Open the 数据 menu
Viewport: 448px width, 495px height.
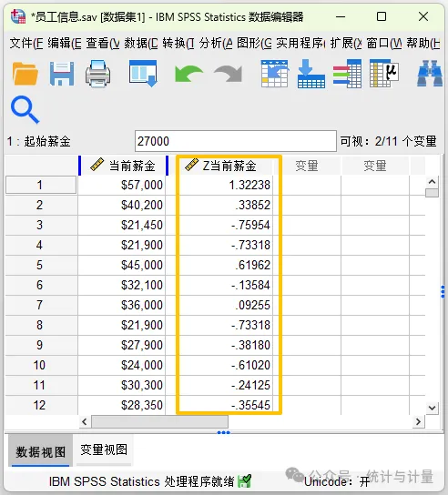click(141, 44)
